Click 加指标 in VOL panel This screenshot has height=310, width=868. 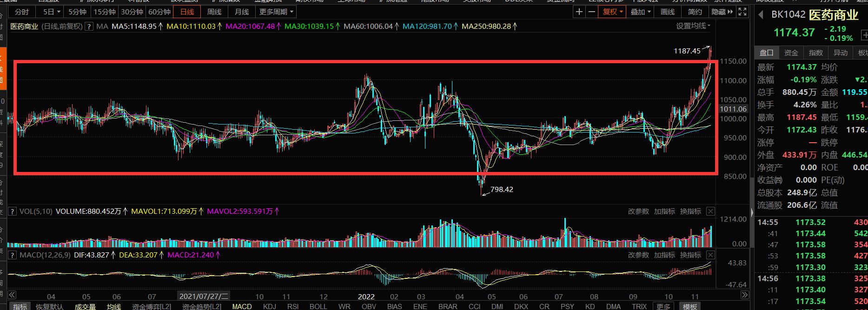tap(664, 211)
